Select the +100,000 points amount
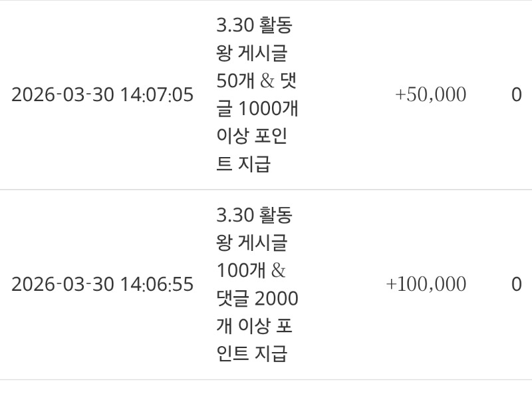Image resolution: width=532 pixels, height=394 pixels. click(x=426, y=285)
